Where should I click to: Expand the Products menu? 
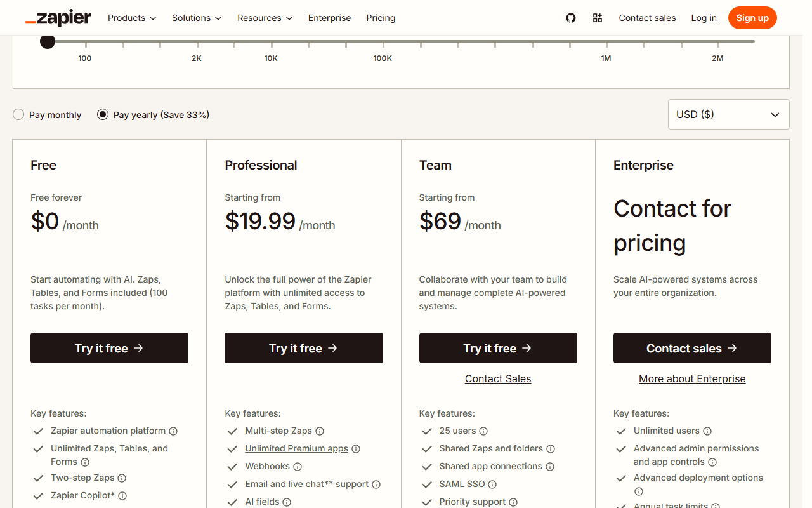pos(132,18)
